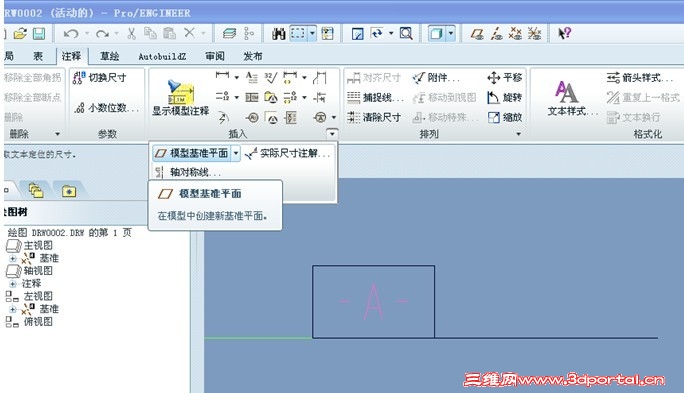
Task: Click the repaint drawing icon
Action: [x=357, y=34]
